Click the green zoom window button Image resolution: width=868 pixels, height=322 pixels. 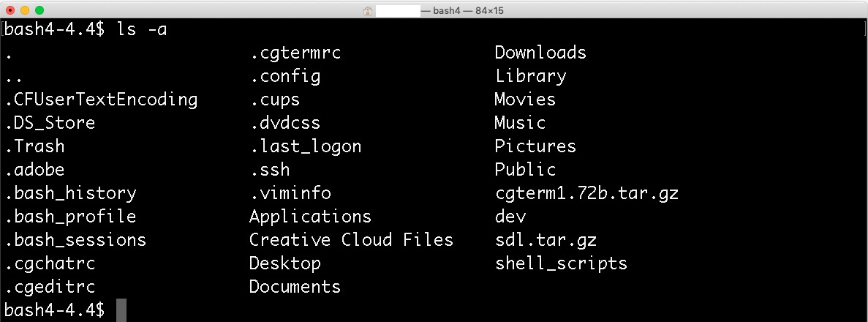39,10
